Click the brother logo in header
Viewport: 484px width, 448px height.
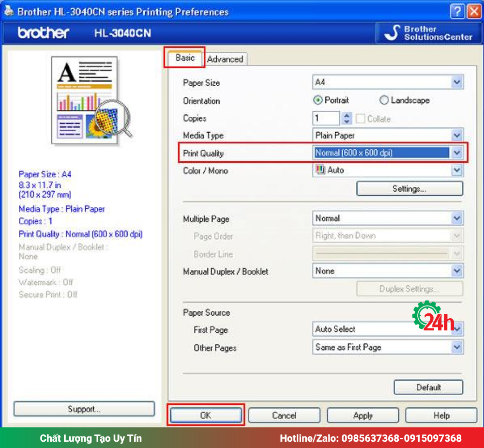43,33
